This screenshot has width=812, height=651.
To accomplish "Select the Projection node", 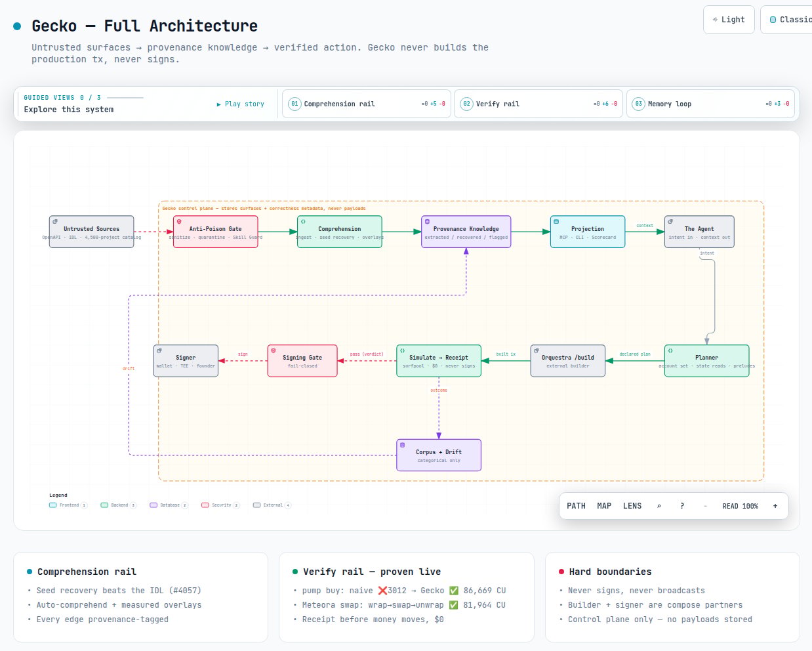I will point(588,232).
